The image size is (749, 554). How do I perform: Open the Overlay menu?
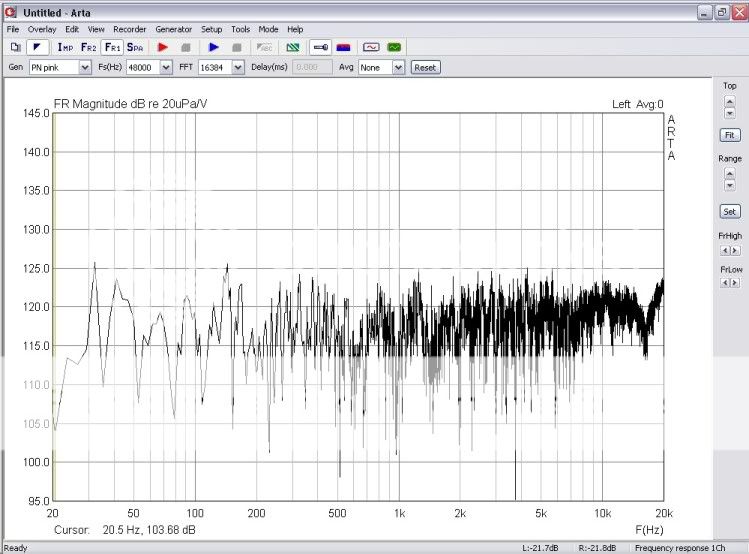point(41,29)
